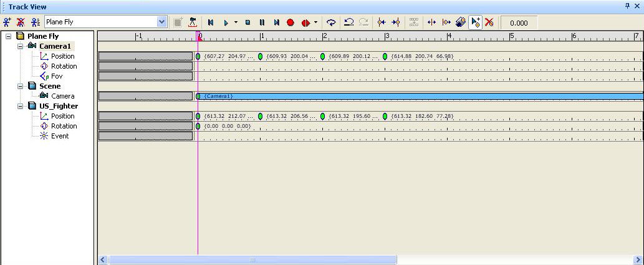Pause sequence playback
The height and width of the screenshot is (265, 644).
[x=262, y=22]
